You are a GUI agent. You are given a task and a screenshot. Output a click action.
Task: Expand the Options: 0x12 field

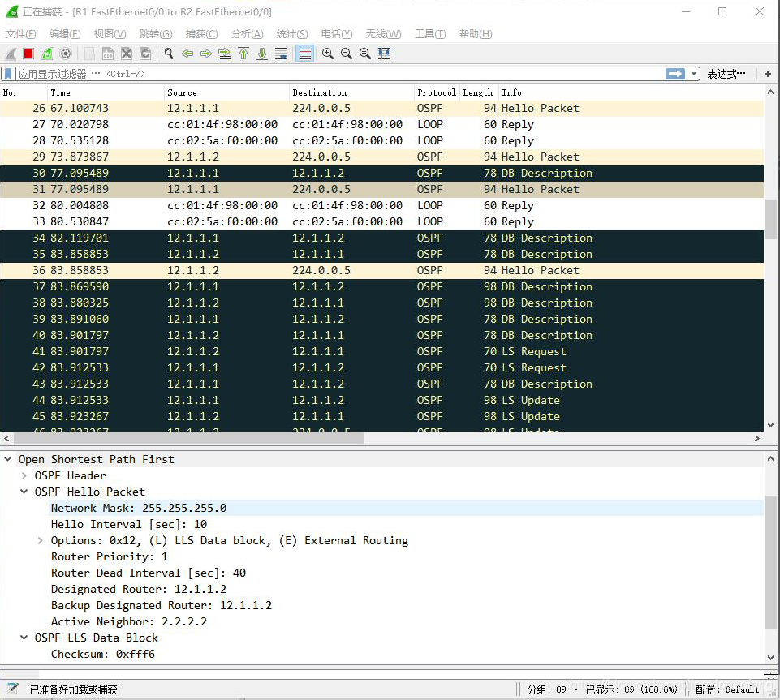41,540
